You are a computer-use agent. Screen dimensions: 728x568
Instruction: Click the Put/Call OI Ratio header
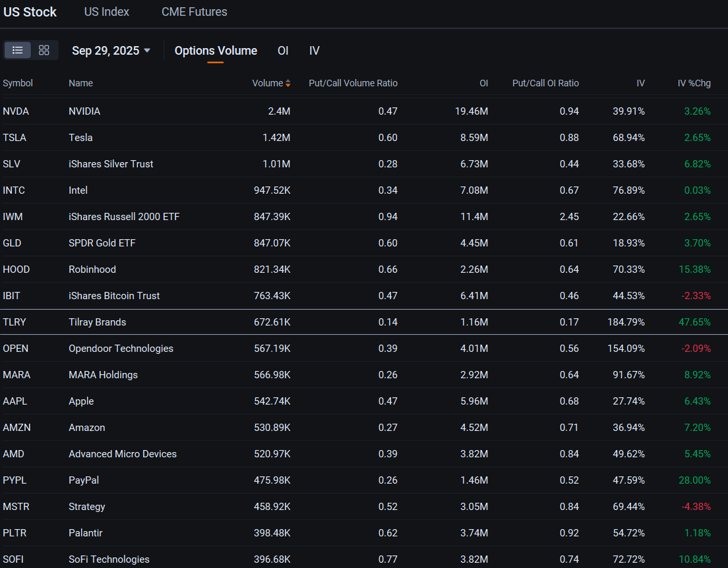[x=545, y=83]
